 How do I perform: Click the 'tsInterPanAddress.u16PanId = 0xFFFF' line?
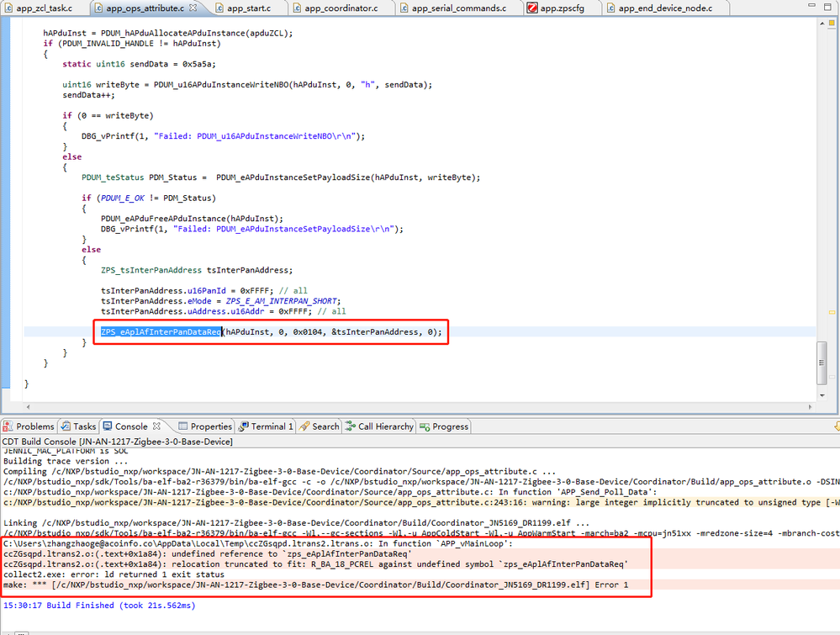[204, 290]
